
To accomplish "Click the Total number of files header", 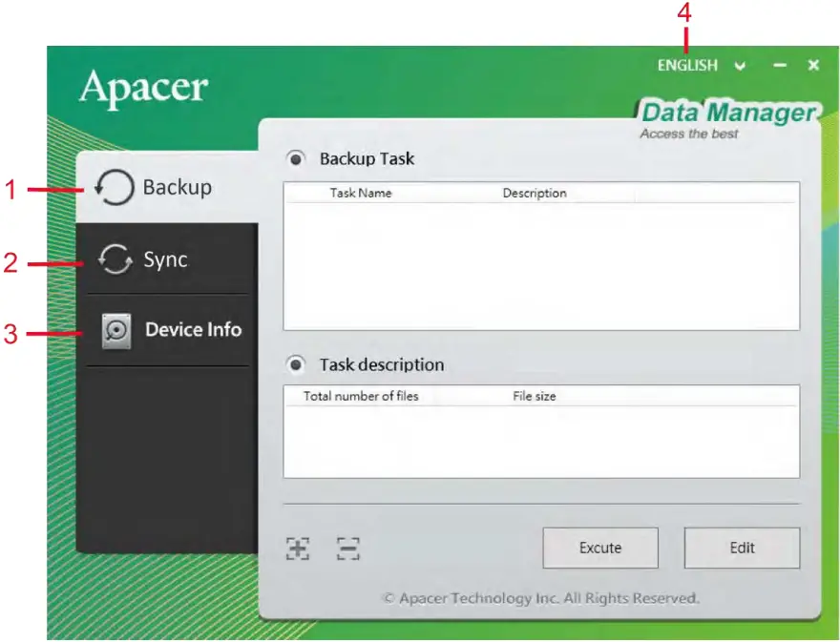I will [x=361, y=396].
